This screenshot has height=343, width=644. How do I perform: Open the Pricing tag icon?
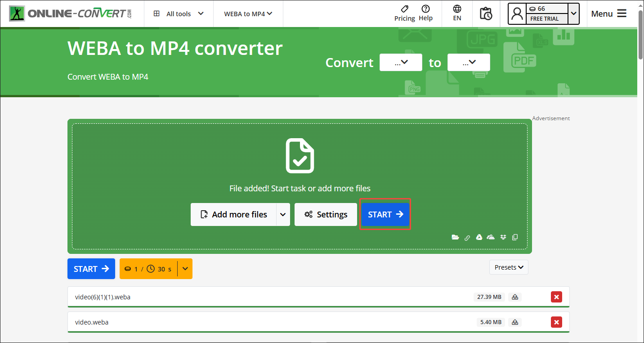404,9
